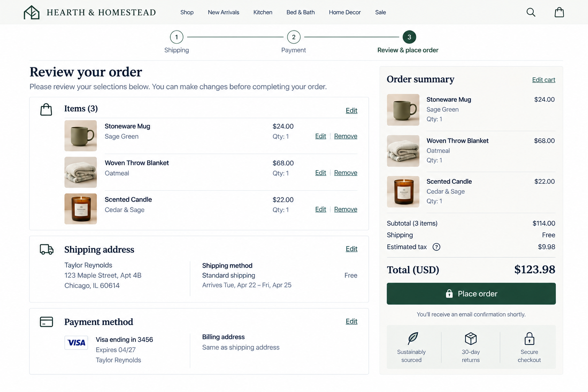Click the "Visa ending in 3456" text
Image resolution: width=588 pixels, height=392 pixels.
pyautogui.click(x=124, y=340)
